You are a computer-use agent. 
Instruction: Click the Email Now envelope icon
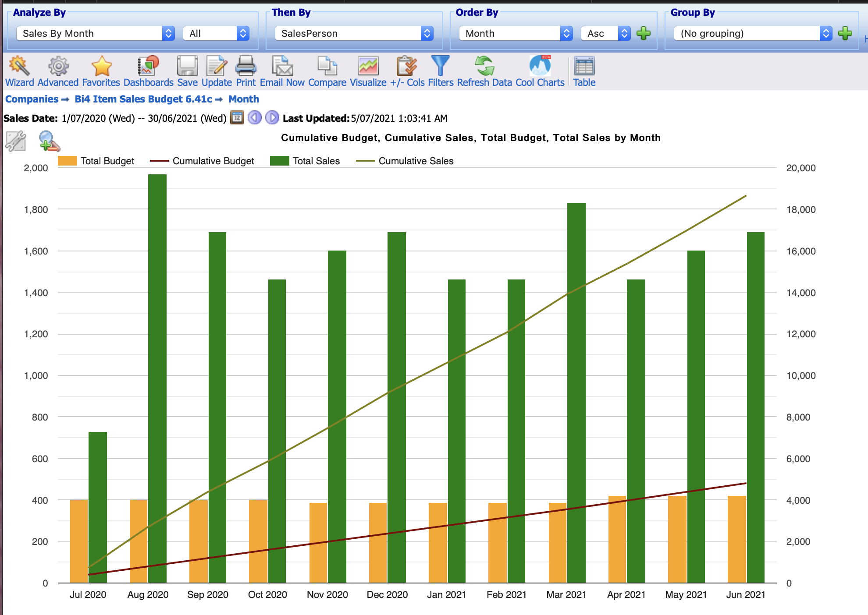point(282,66)
